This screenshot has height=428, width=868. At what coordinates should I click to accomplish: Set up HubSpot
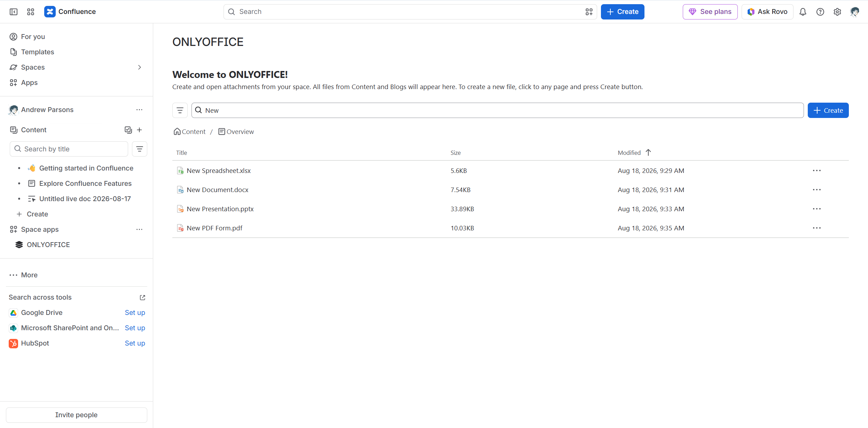tap(135, 343)
